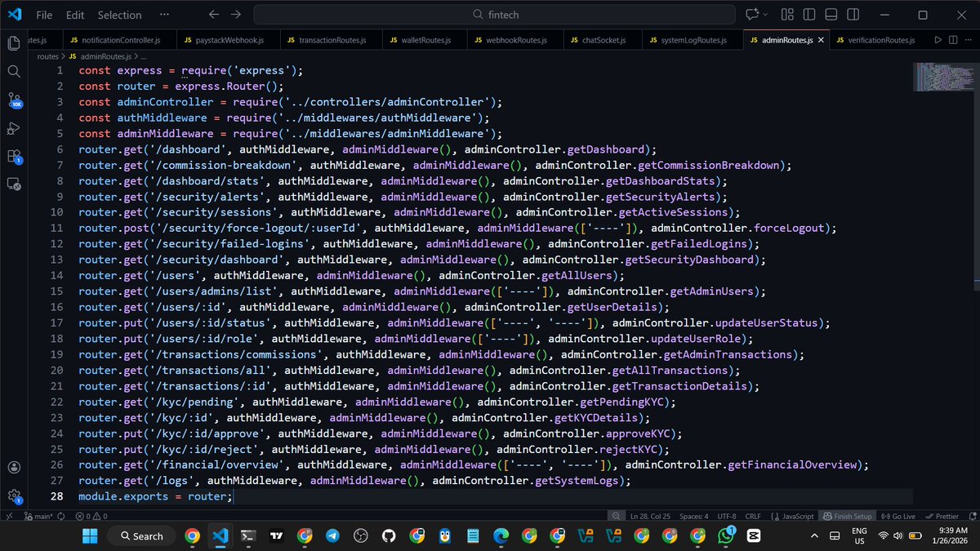Switch to the webhookRoutes.js tab
Screen dimensions: 980x551
[514, 40]
